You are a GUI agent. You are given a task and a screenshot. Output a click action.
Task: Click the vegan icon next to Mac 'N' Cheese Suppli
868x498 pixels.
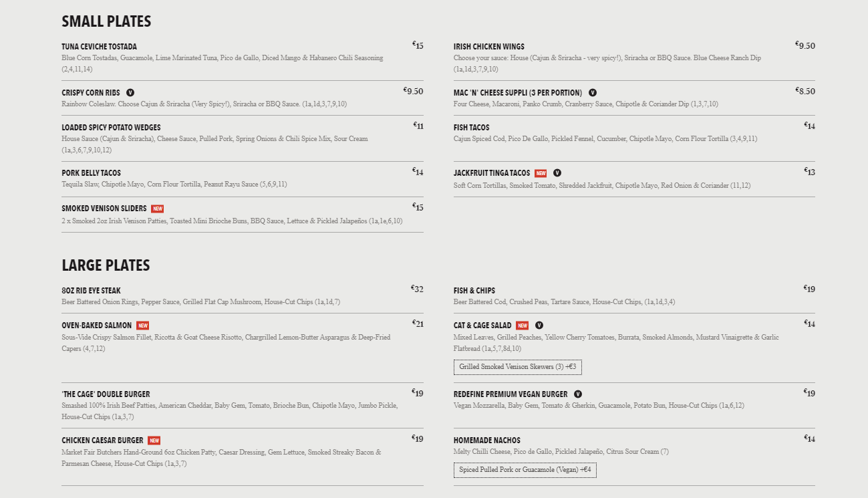point(593,93)
